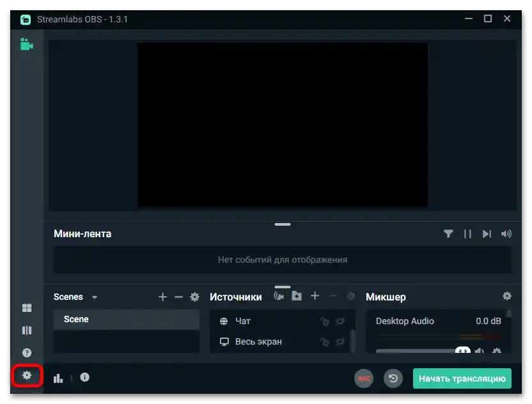Mute Desktop Audio with the speaker icon
This screenshot has width=532, height=404.
point(479,351)
